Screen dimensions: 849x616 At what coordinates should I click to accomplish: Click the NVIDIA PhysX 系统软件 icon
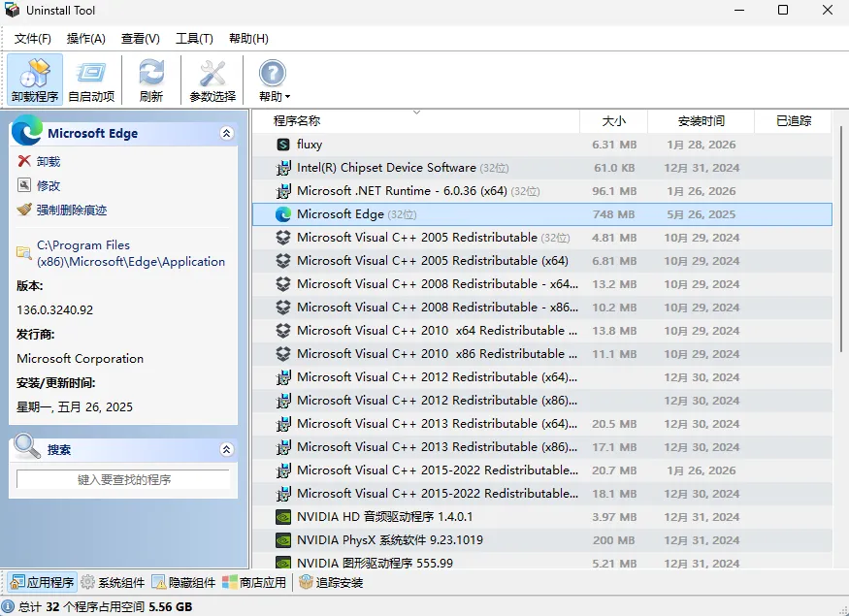click(283, 540)
